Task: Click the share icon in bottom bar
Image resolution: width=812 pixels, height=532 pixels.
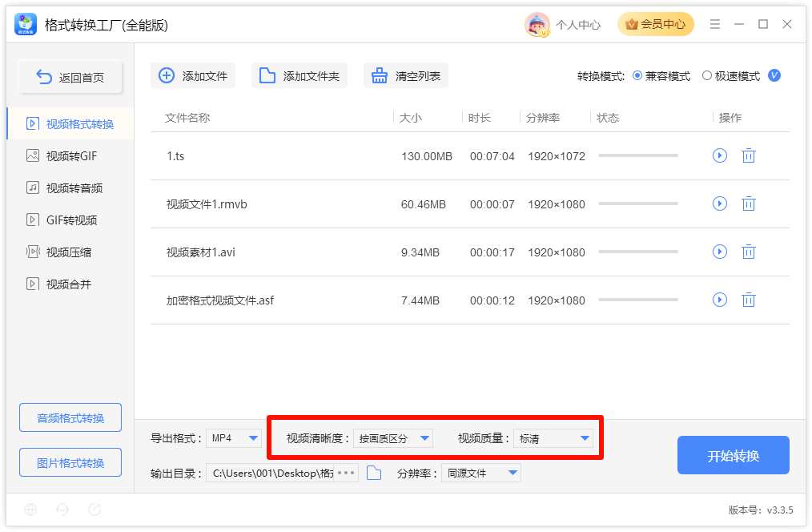Action: pos(94,510)
